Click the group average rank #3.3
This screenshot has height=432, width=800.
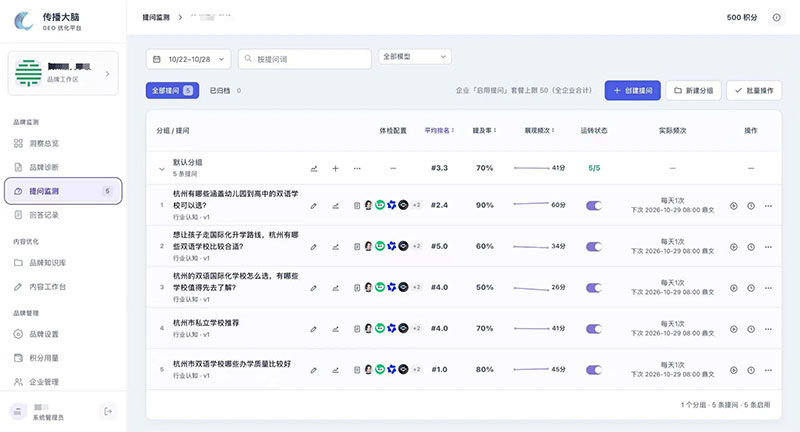tap(439, 168)
